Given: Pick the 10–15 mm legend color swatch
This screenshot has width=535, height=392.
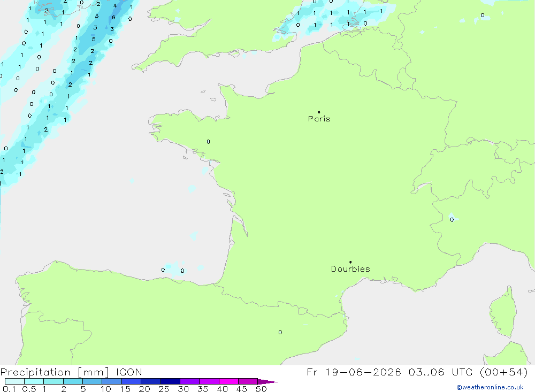Looking at the screenshot, I should (x=112, y=381).
